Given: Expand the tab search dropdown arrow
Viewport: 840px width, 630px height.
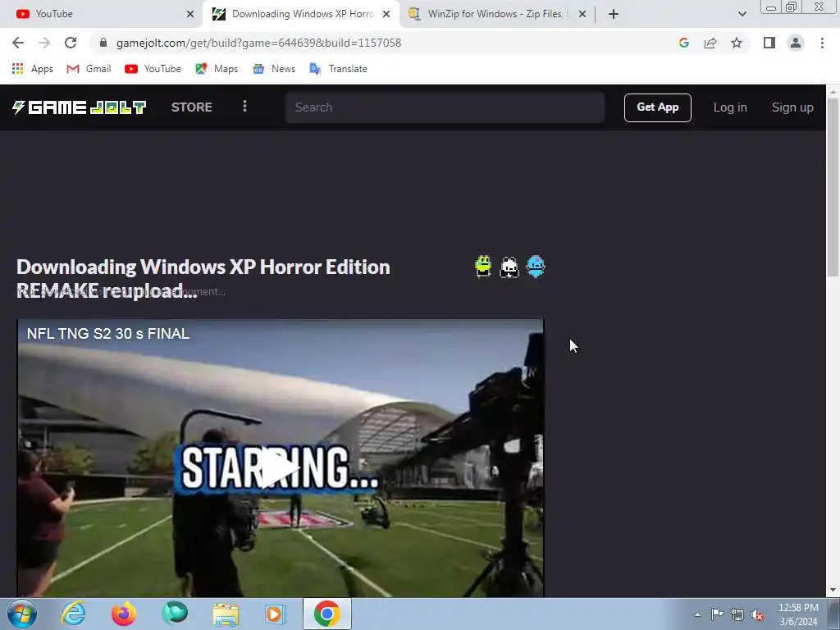Looking at the screenshot, I should pyautogui.click(x=742, y=15).
